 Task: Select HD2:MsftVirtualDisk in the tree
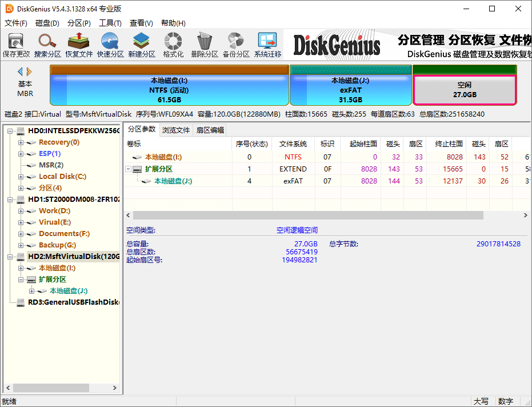(x=73, y=257)
